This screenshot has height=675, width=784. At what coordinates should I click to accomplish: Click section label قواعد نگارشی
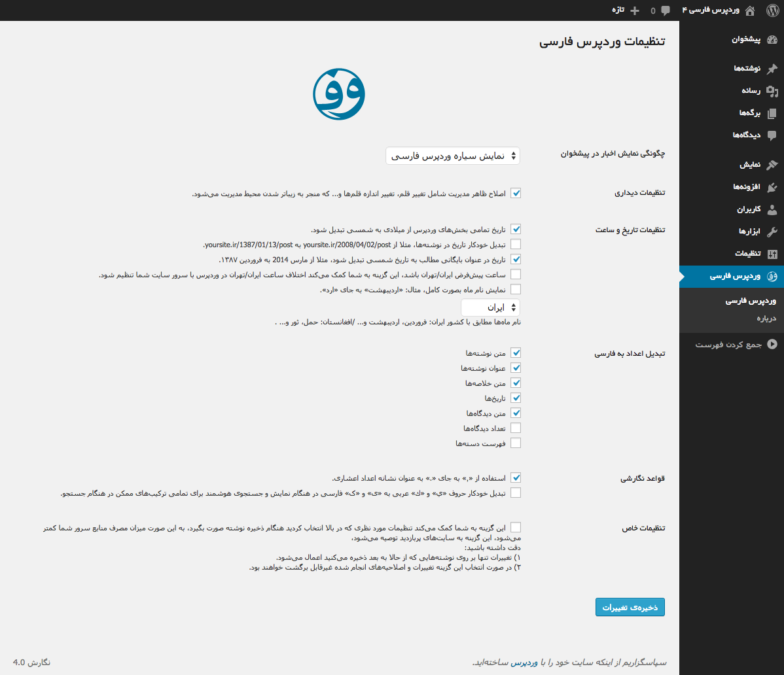[x=643, y=479]
